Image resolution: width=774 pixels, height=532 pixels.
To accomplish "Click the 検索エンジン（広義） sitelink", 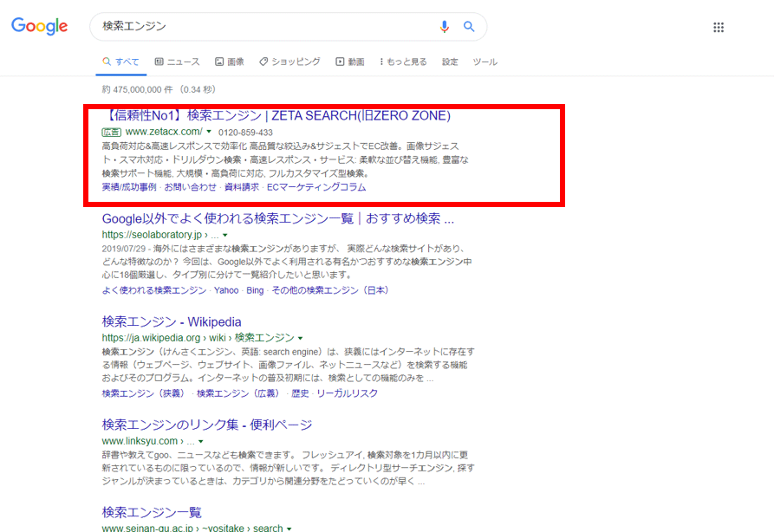I will (x=240, y=393).
